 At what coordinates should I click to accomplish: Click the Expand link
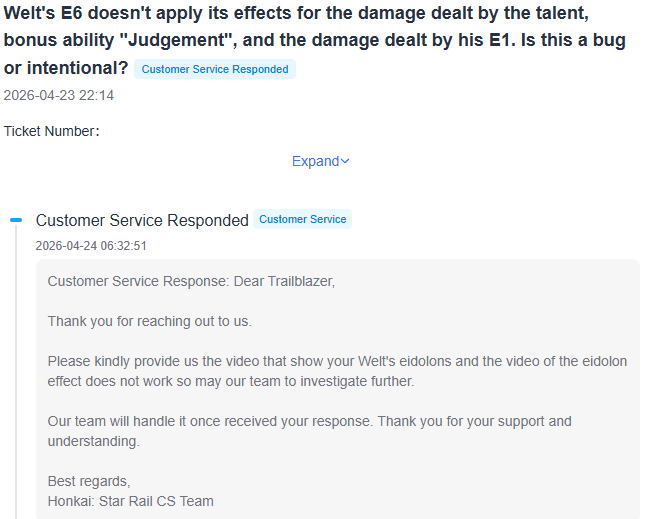[315, 161]
